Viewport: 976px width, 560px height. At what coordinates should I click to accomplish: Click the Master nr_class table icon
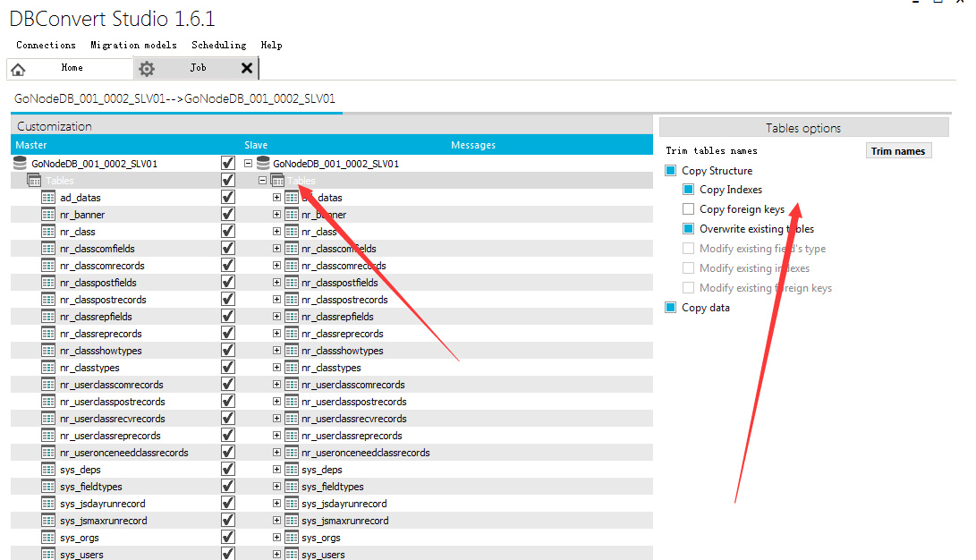tap(48, 232)
